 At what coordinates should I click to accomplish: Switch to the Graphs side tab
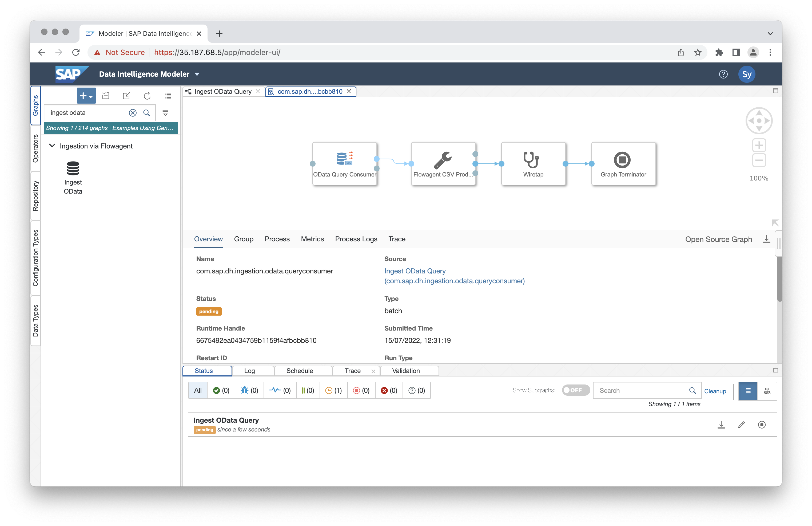coord(35,105)
